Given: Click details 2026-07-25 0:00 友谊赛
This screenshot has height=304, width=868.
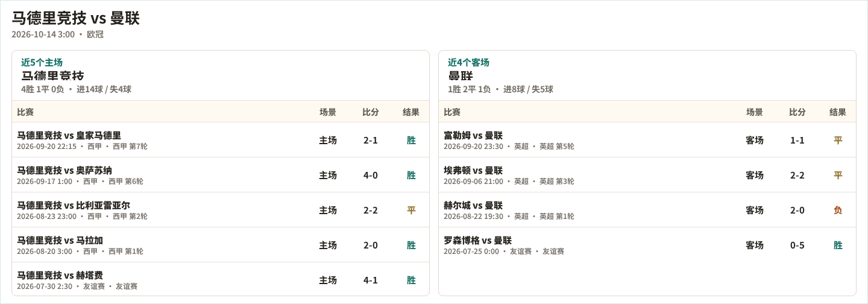Looking at the screenshot, I should (504, 252).
